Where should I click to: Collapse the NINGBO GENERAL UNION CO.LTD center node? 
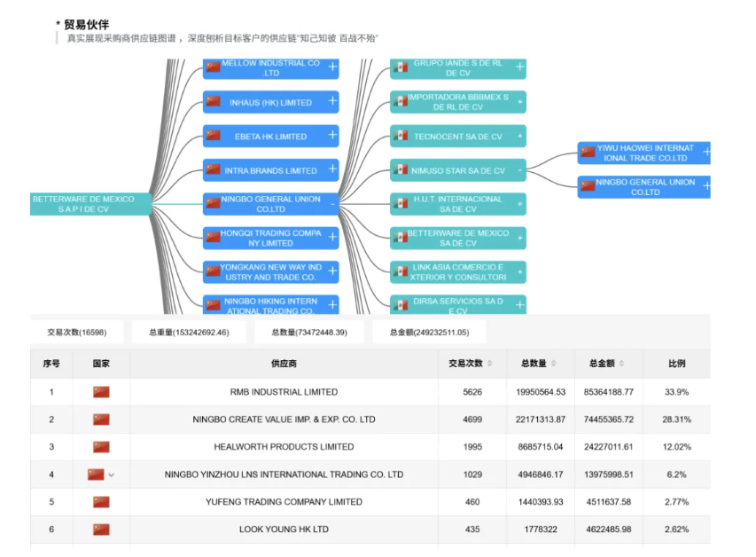332,204
